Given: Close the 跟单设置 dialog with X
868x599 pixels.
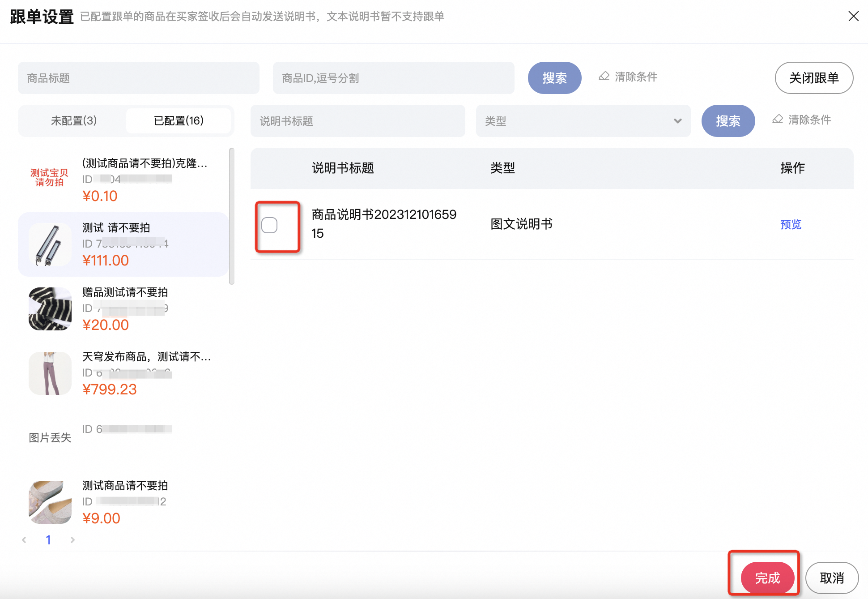Looking at the screenshot, I should pyautogui.click(x=853, y=17).
